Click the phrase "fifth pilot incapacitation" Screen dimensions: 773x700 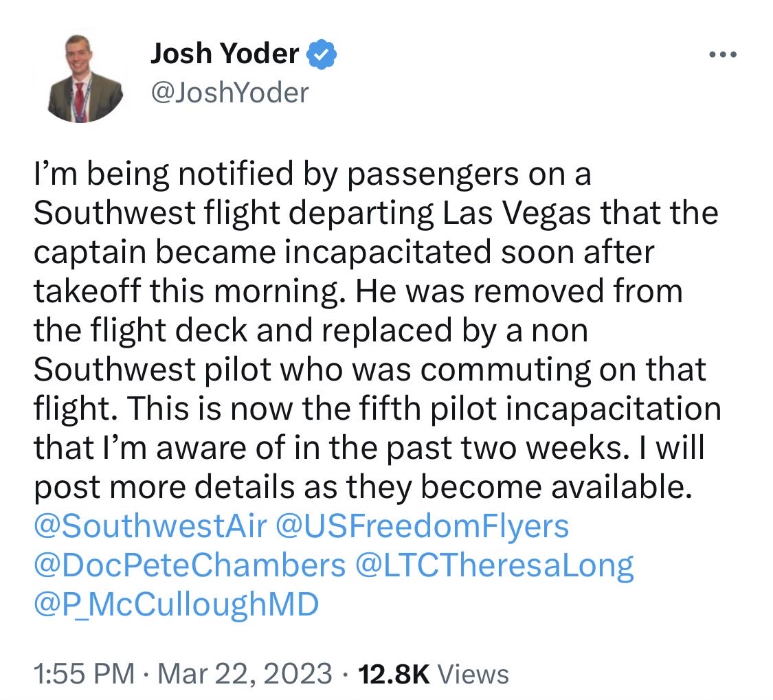[540, 408]
